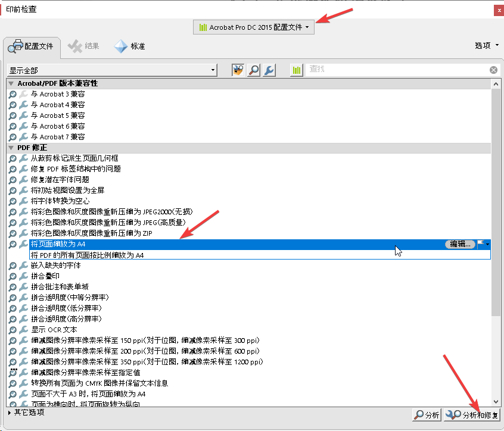Open the 显示全部 filter dropdown
The image size is (504, 431).
point(112,70)
